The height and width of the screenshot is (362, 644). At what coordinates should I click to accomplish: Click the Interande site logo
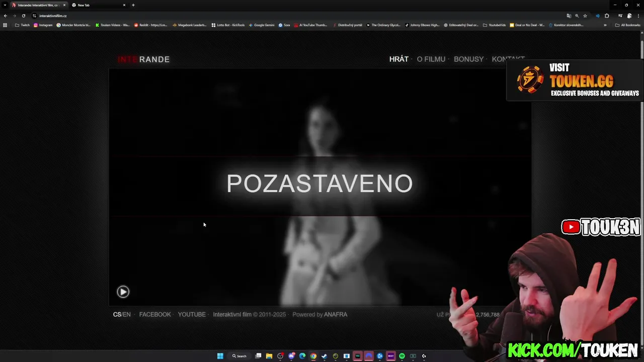pos(143,59)
